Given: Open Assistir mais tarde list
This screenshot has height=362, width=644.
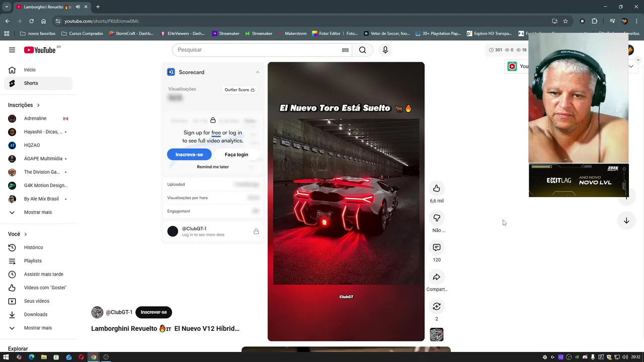Looking at the screenshot, I should point(38,274).
